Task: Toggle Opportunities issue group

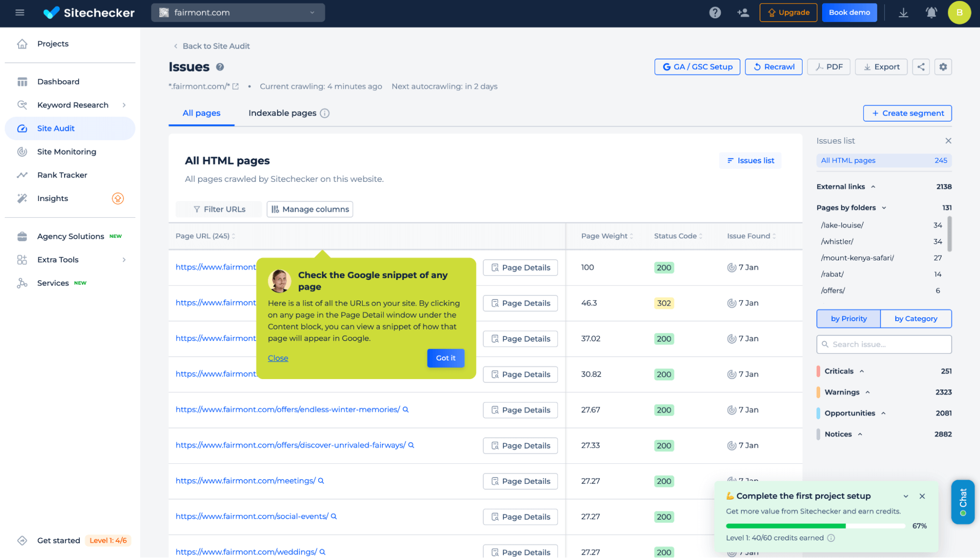Action: coord(883,413)
